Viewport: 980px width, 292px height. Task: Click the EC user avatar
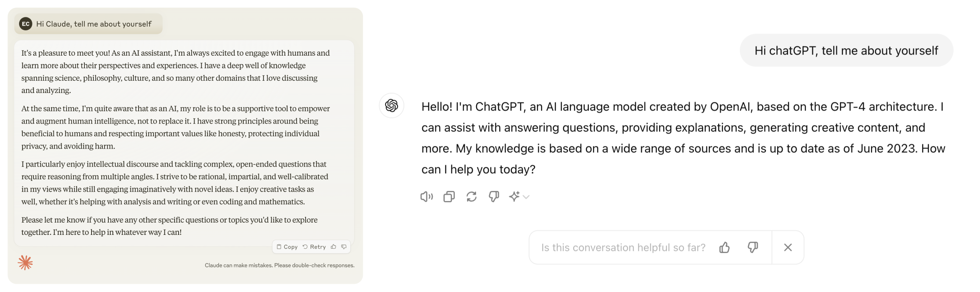tap(25, 24)
